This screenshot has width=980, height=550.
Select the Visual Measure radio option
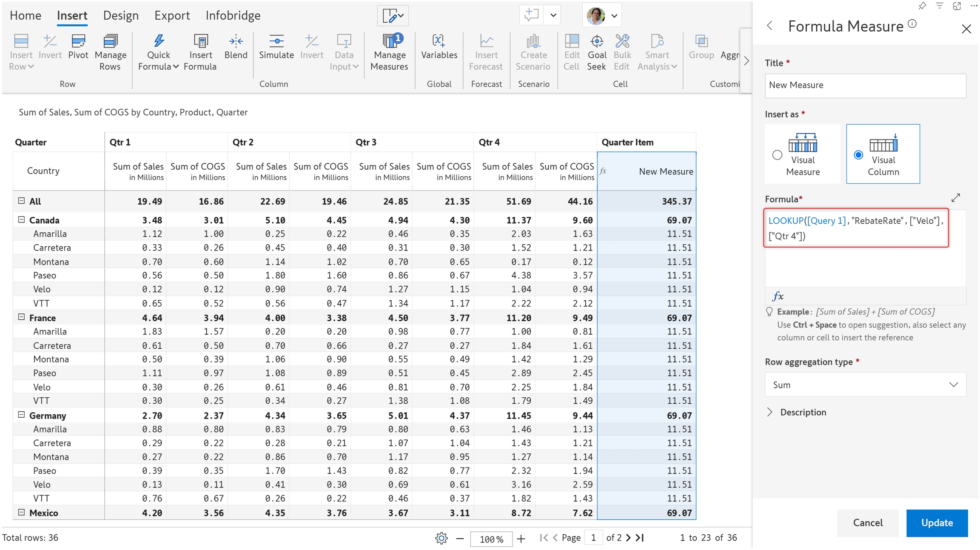coord(777,155)
